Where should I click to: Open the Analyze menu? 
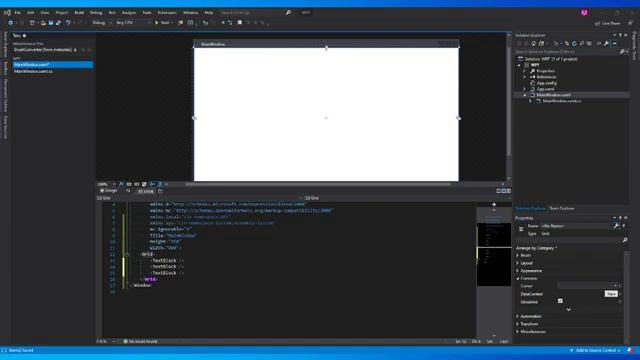pos(129,13)
